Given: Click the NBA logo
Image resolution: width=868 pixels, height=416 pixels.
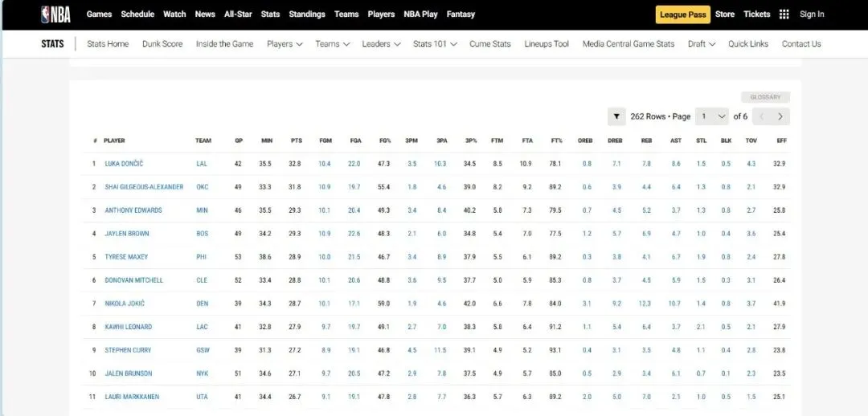Looking at the screenshot, I should (55, 14).
